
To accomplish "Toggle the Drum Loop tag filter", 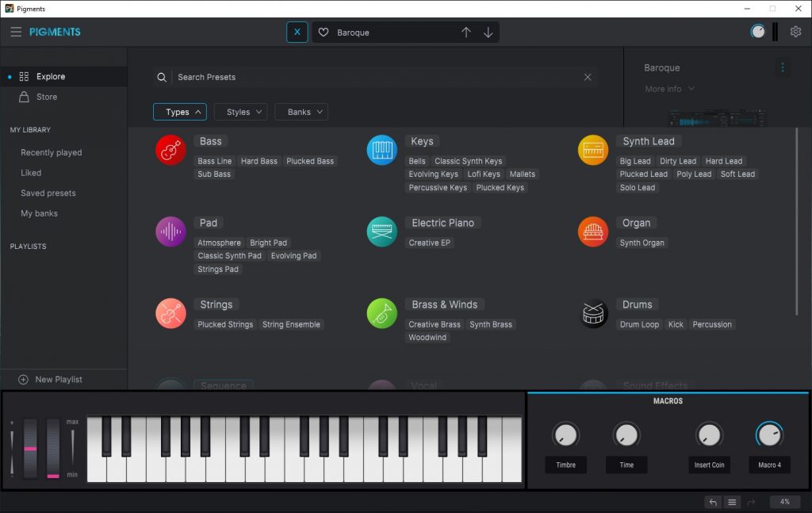I will point(640,324).
